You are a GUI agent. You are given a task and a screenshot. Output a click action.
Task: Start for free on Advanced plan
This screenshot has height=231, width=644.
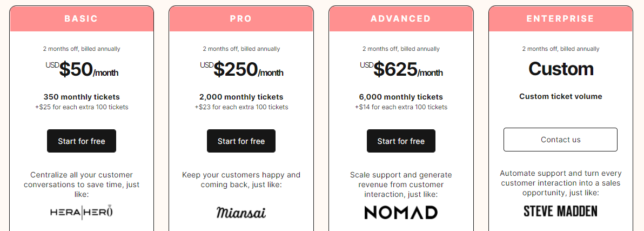tap(401, 141)
